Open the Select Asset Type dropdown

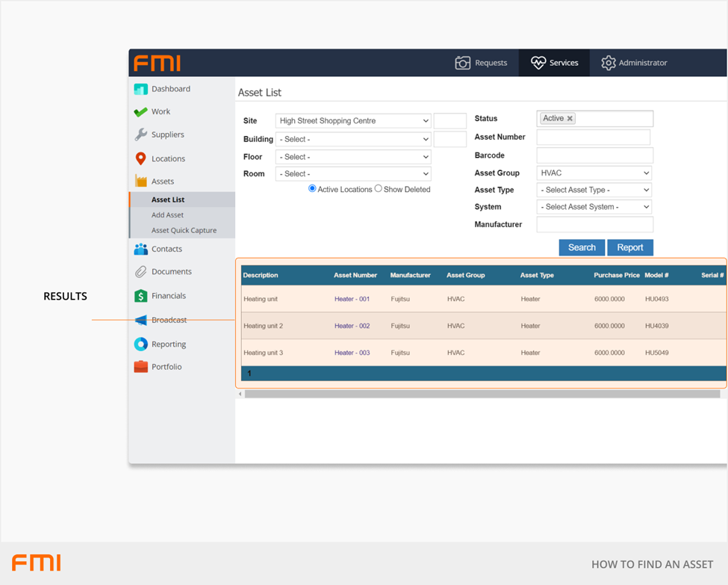coord(594,191)
